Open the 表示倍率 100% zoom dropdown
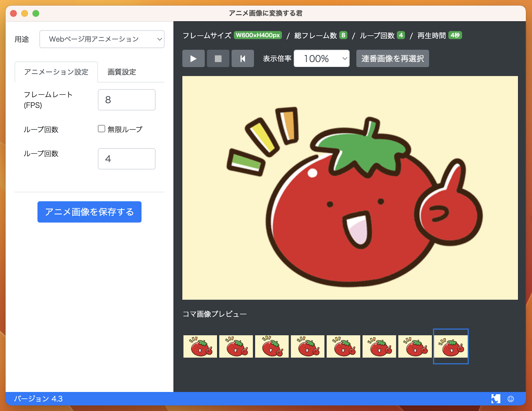 tap(321, 59)
